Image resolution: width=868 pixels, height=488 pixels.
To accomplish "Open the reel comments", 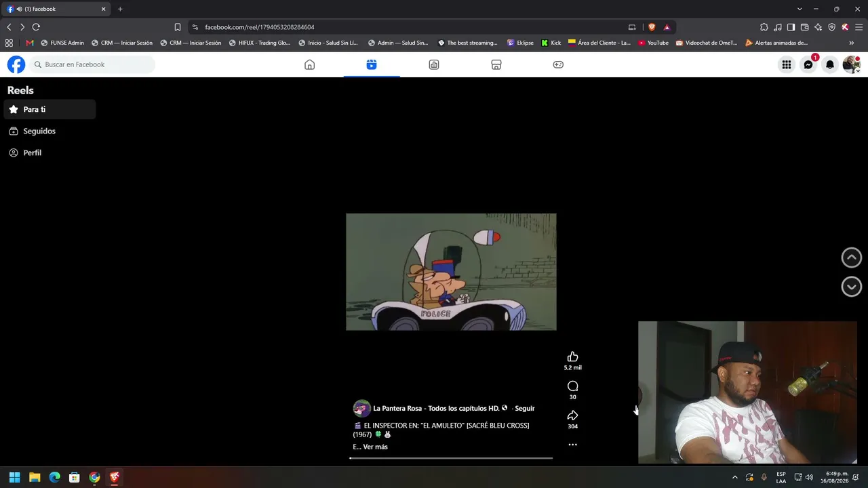I will click(572, 386).
